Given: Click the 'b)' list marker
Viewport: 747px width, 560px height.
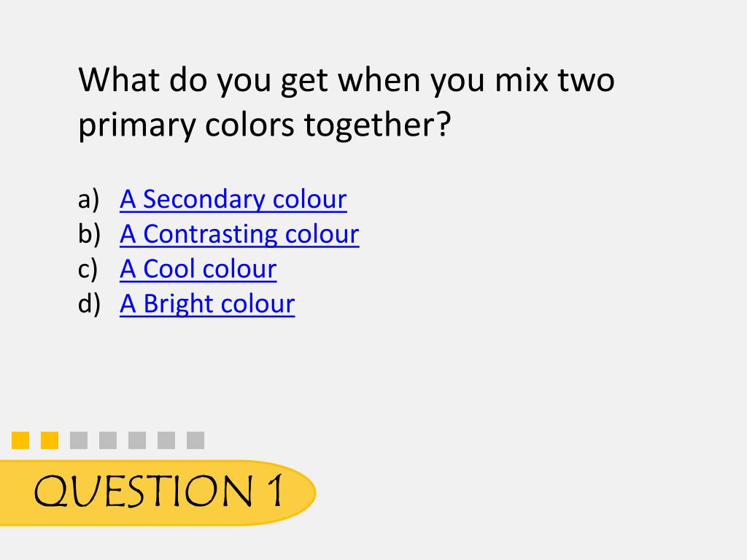Looking at the screenshot, I should 89,234.
